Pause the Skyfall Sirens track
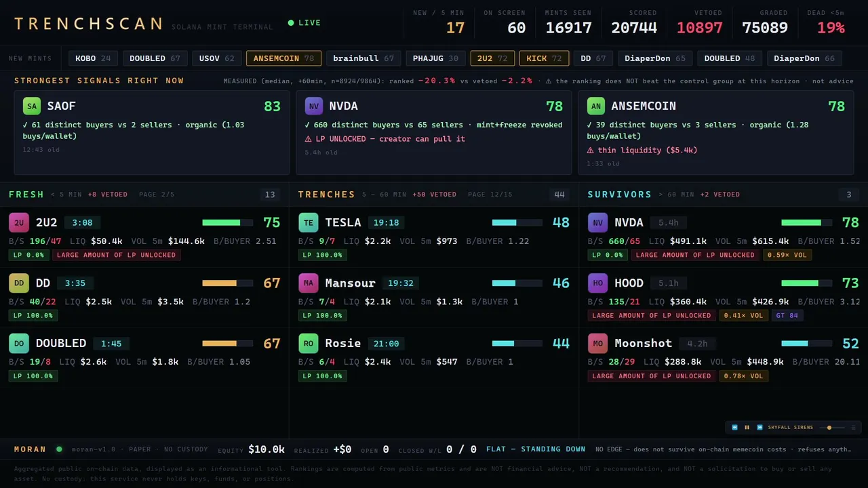 747,428
